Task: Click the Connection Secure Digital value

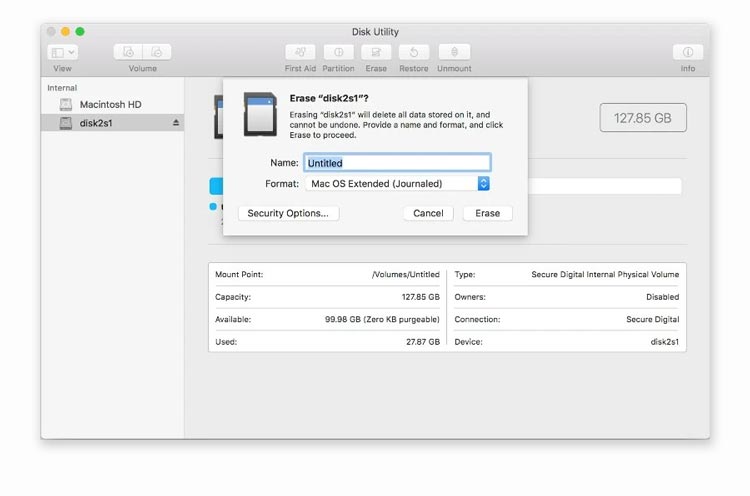Action: tap(652, 320)
